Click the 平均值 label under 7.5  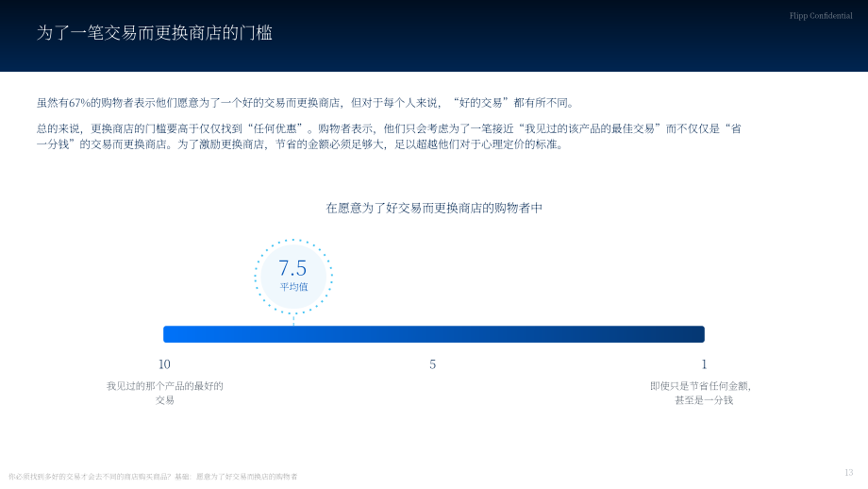coord(293,287)
